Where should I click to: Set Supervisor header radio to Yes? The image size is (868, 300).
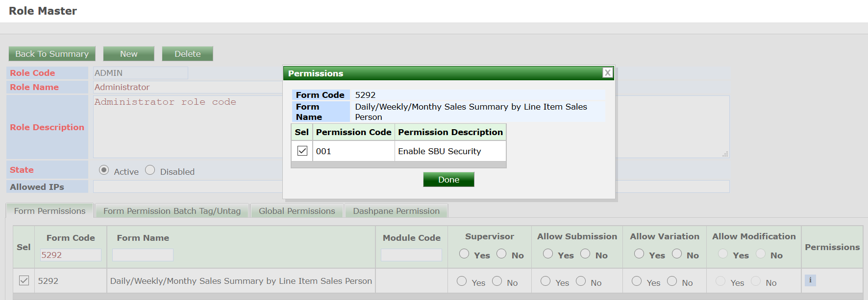464,254
